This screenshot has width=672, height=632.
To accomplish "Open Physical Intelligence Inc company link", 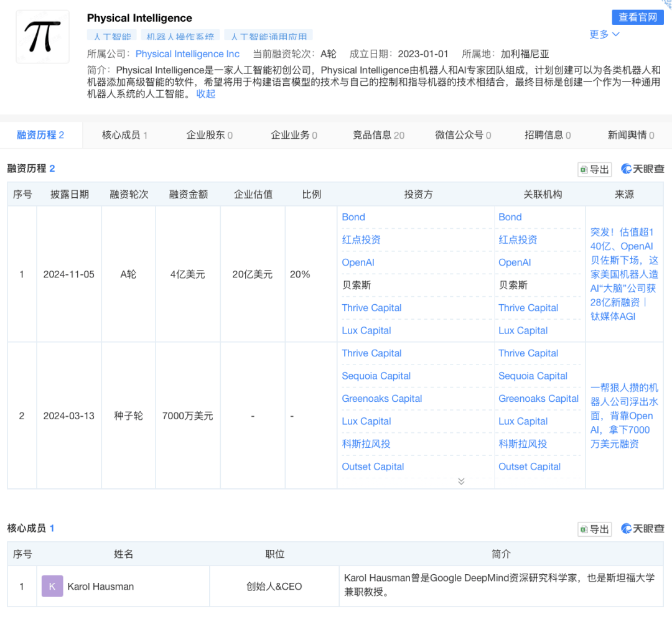I will (187, 54).
